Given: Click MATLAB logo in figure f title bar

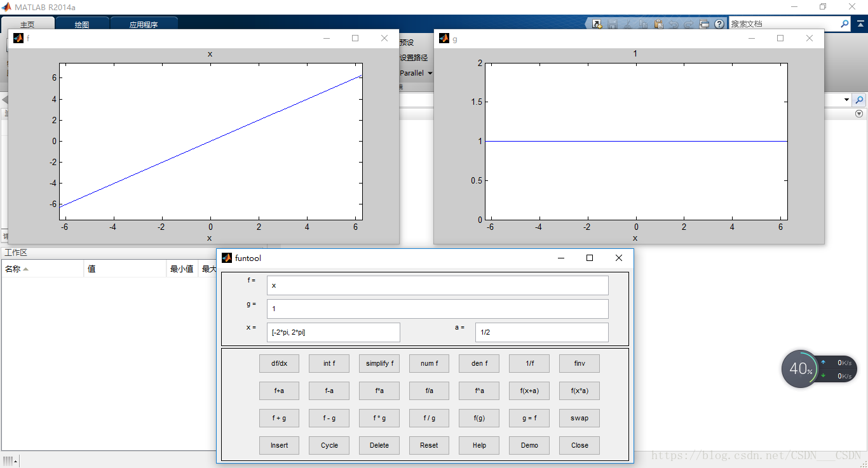Looking at the screenshot, I should point(18,38).
